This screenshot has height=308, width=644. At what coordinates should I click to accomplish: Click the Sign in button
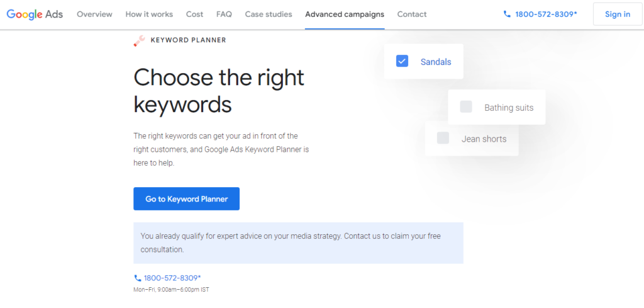pyautogui.click(x=618, y=14)
